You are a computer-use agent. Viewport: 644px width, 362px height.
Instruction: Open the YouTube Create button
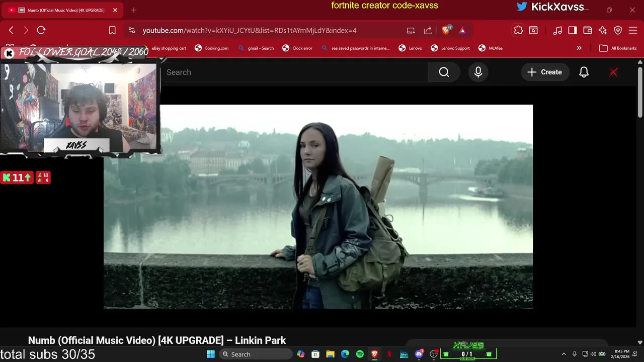coord(545,72)
